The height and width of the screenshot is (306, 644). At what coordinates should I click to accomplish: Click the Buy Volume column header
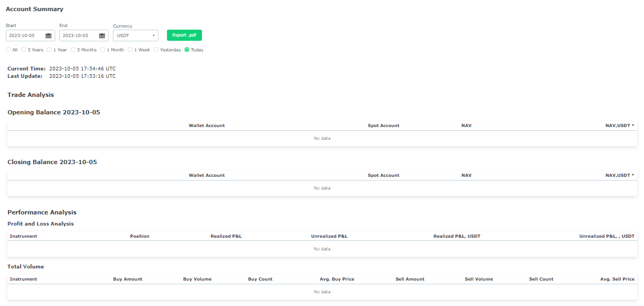point(197,279)
